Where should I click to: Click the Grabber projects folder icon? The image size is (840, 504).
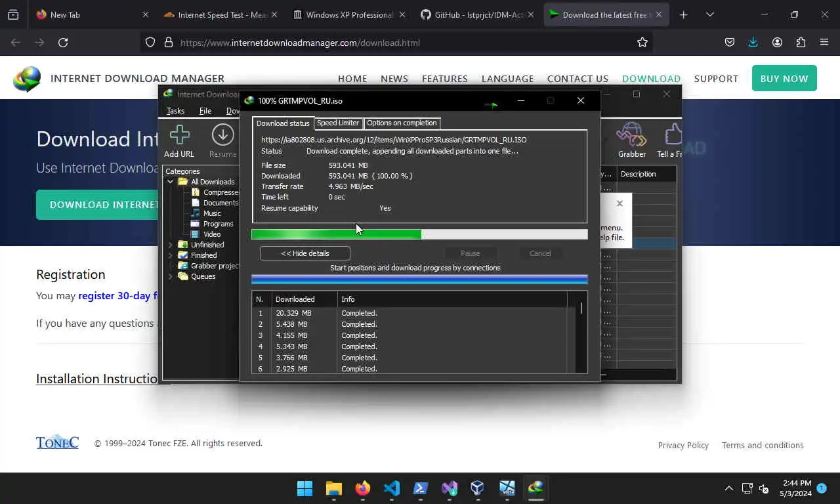pos(183,266)
